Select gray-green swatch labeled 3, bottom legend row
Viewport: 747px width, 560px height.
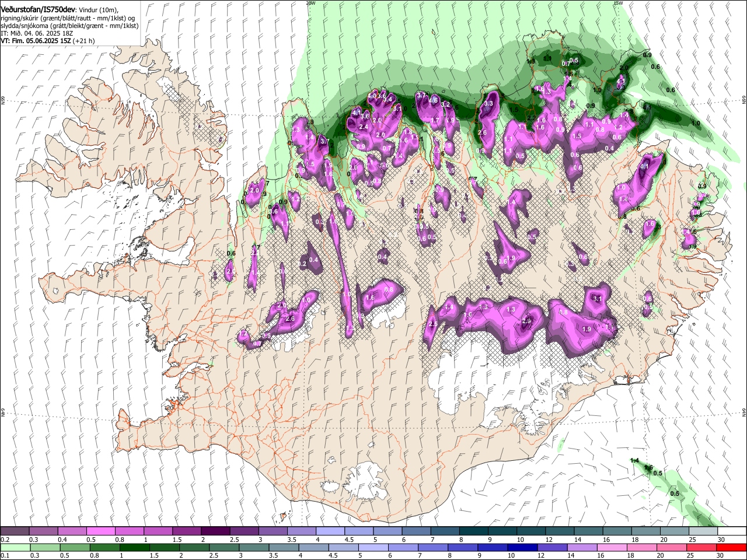[254, 547]
